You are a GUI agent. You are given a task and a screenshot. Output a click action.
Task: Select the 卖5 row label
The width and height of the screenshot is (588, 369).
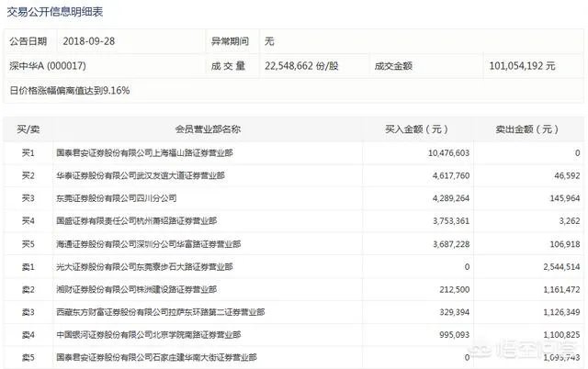pyautogui.click(x=28, y=357)
